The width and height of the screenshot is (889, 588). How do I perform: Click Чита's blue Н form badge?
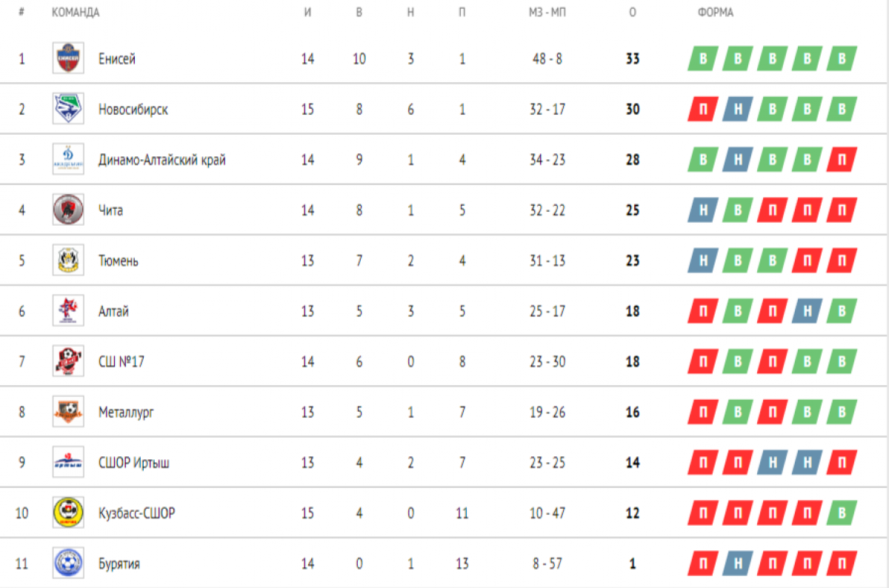pyautogui.click(x=702, y=210)
